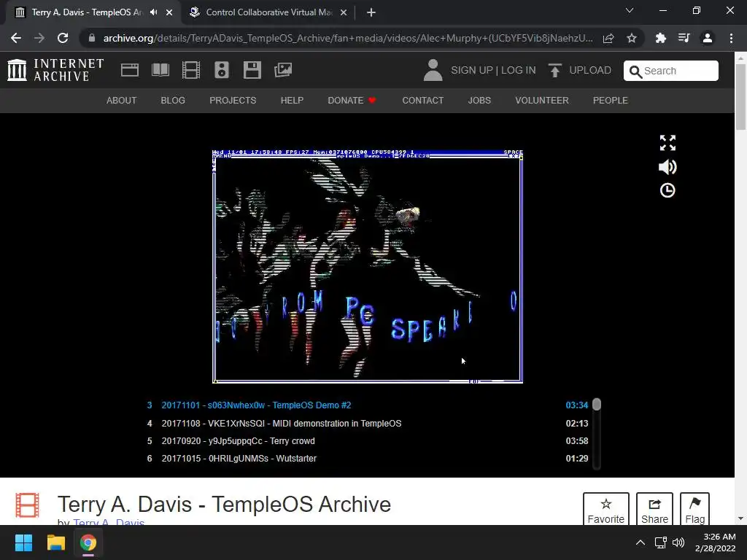Focus the Search input field
Screen dimensions: 747x560
tap(671, 71)
